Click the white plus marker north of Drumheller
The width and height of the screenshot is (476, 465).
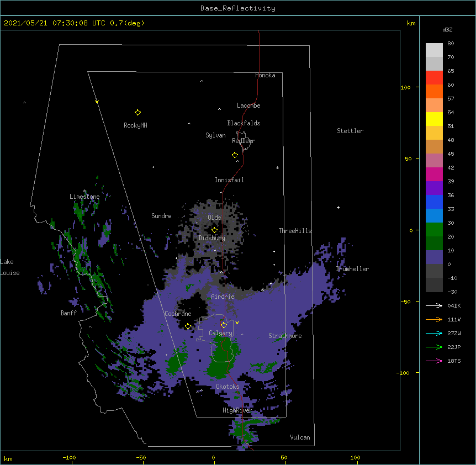[338, 207]
